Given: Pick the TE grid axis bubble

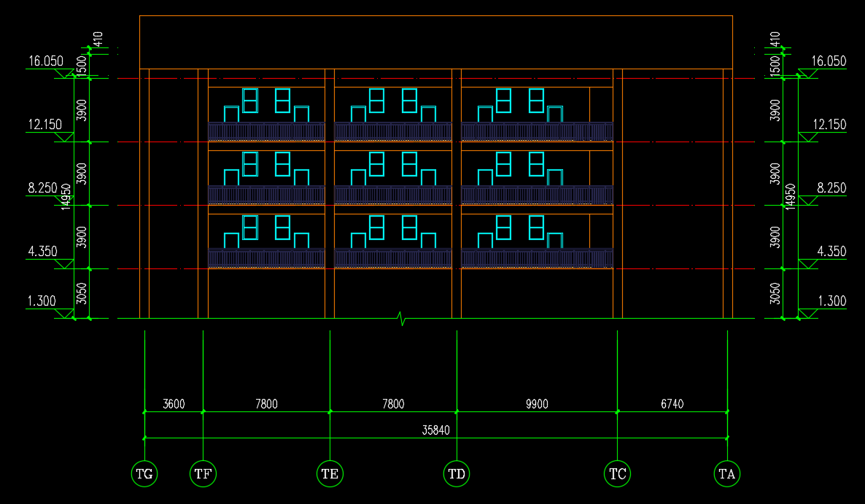Looking at the screenshot, I should click(x=330, y=474).
